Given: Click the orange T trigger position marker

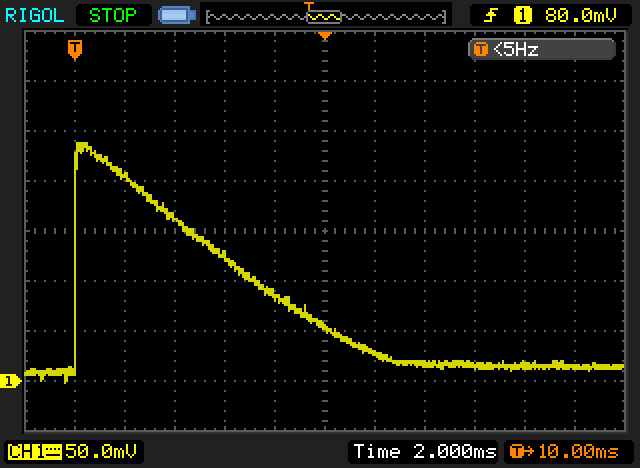Looking at the screenshot, I should 75,50.
